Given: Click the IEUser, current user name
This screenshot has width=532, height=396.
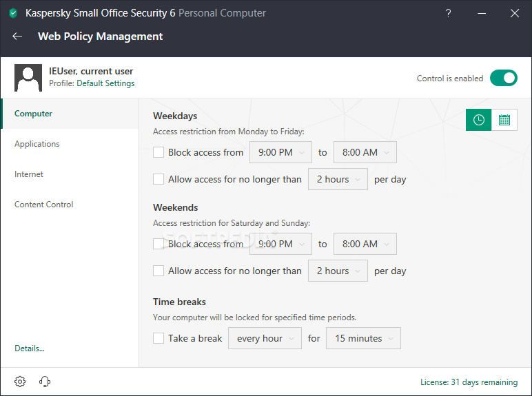Looking at the screenshot, I should click(x=91, y=71).
